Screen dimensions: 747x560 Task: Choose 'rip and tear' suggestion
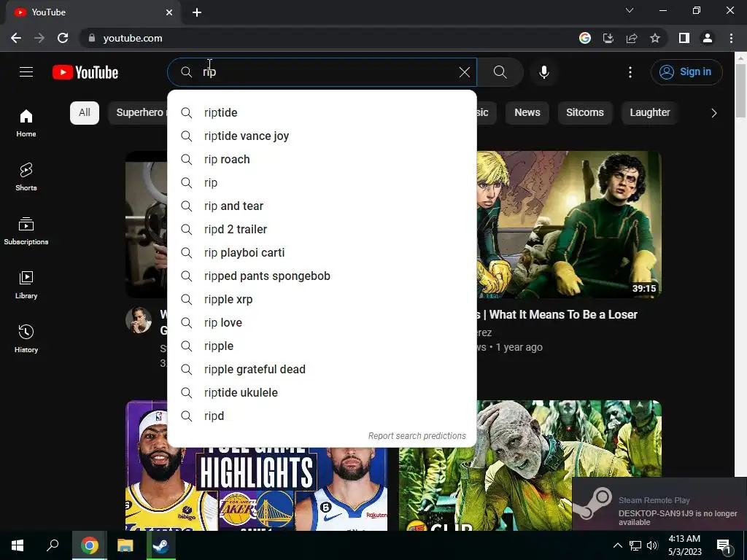pos(322,206)
